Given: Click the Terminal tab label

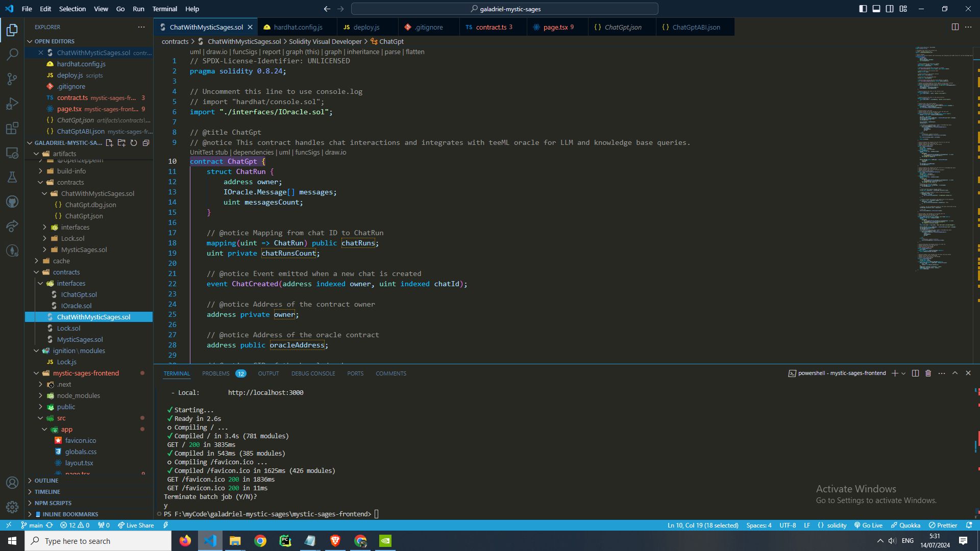Looking at the screenshot, I should pyautogui.click(x=176, y=373).
